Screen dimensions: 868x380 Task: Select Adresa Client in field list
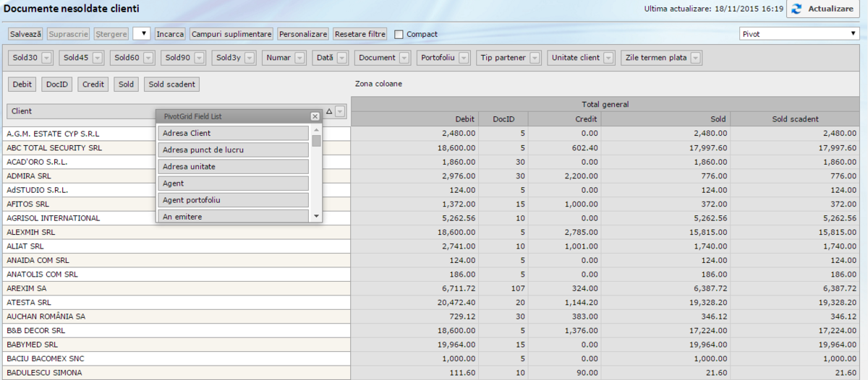(234, 133)
